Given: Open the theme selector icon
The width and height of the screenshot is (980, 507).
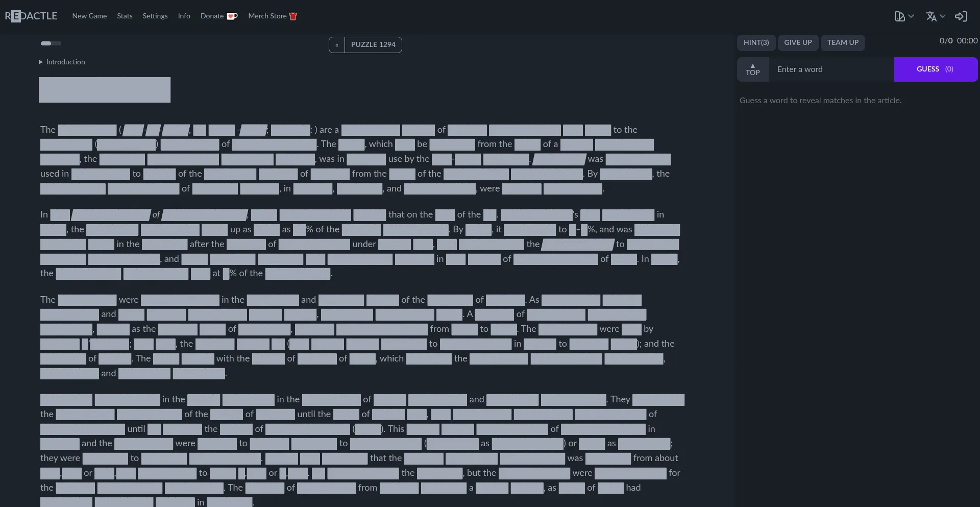Looking at the screenshot, I should [899, 16].
